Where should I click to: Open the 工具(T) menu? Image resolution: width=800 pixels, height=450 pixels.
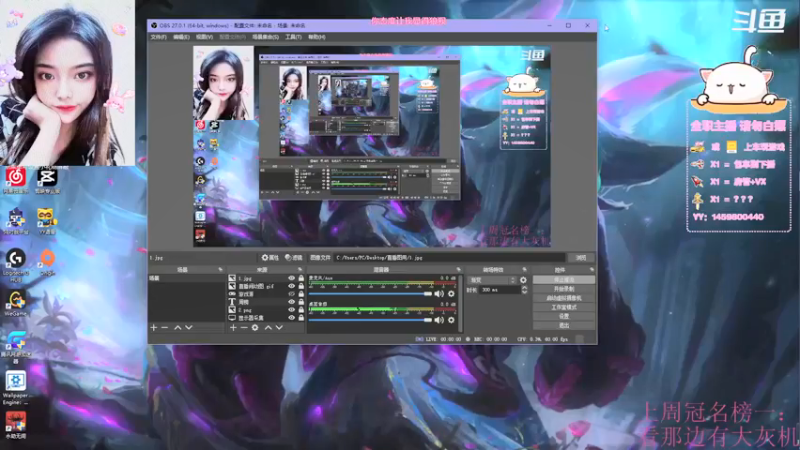293,37
